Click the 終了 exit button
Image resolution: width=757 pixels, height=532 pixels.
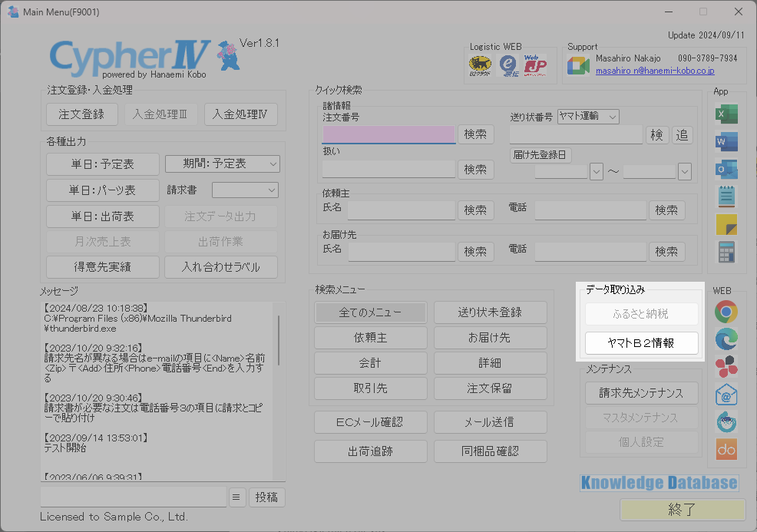coord(683,509)
